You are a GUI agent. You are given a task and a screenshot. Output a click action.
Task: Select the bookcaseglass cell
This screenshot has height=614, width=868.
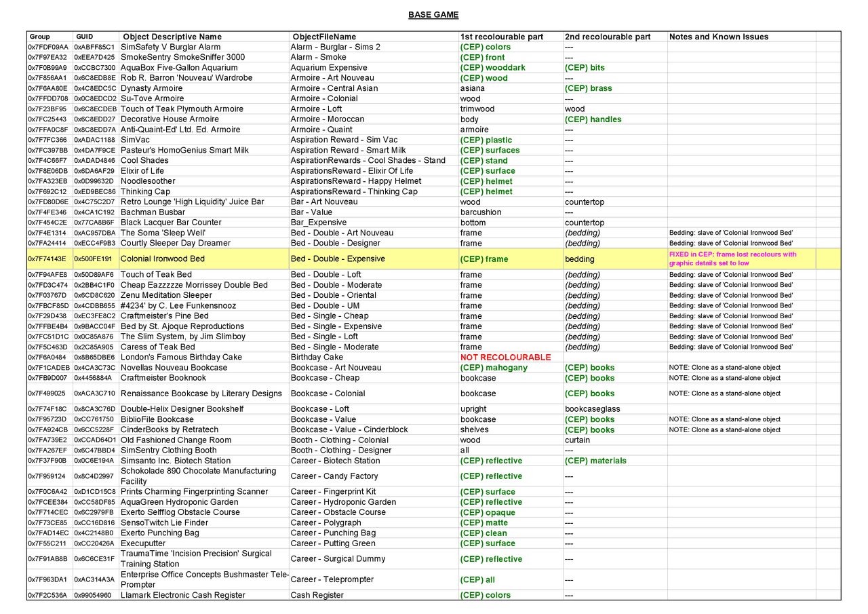coord(592,409)
